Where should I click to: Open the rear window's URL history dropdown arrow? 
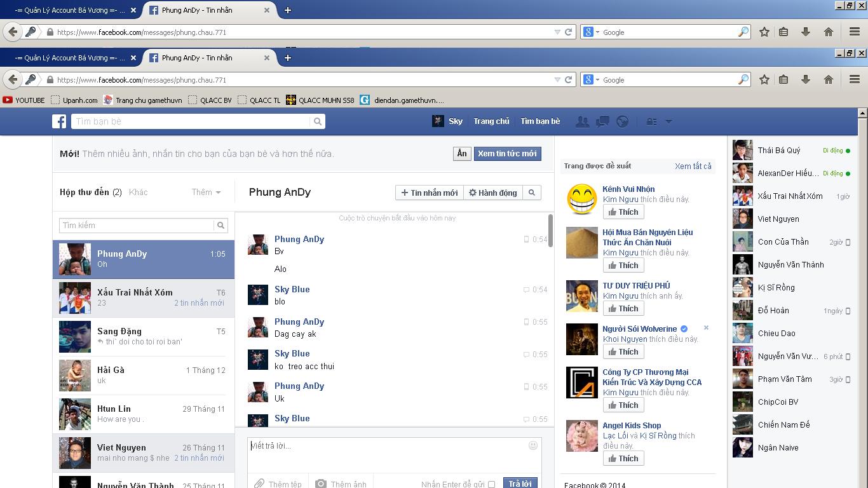coord(557,32)
